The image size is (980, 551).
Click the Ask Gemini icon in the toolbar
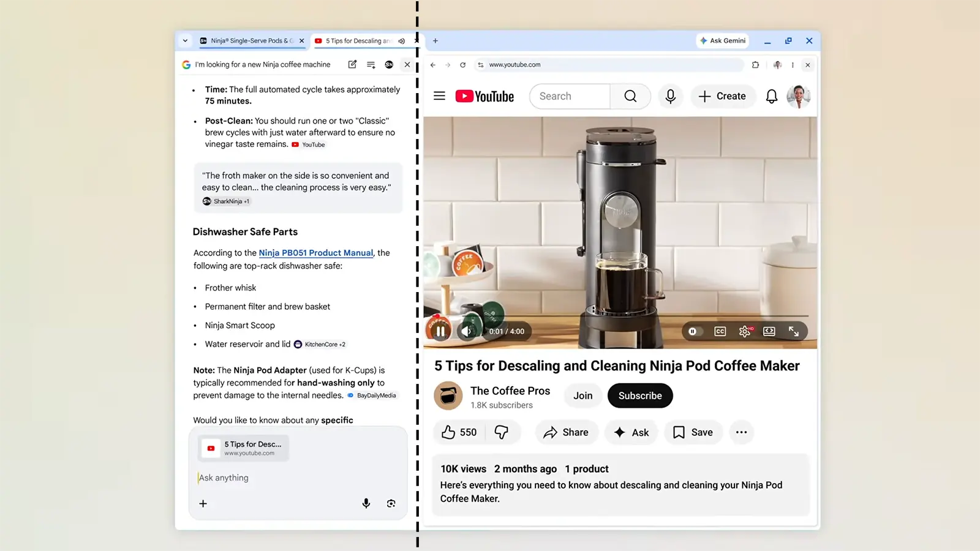pos(722,40)
